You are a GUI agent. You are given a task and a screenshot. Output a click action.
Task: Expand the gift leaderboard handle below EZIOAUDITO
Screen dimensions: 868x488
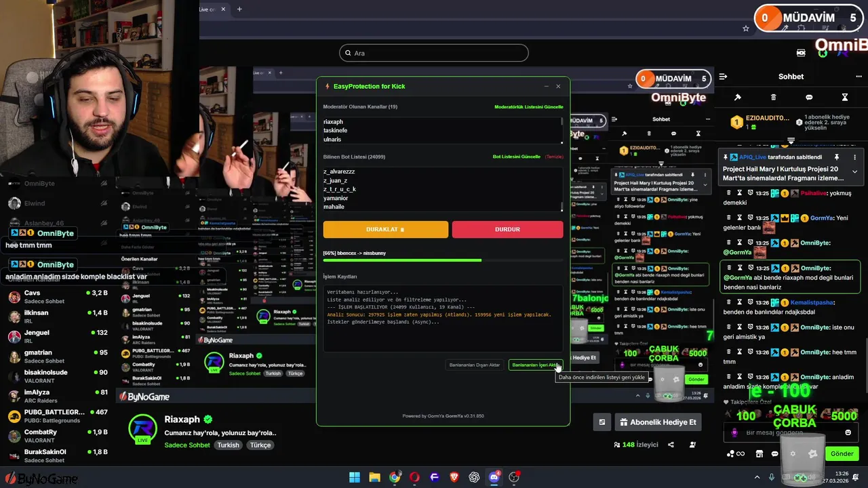pos(791,140)
